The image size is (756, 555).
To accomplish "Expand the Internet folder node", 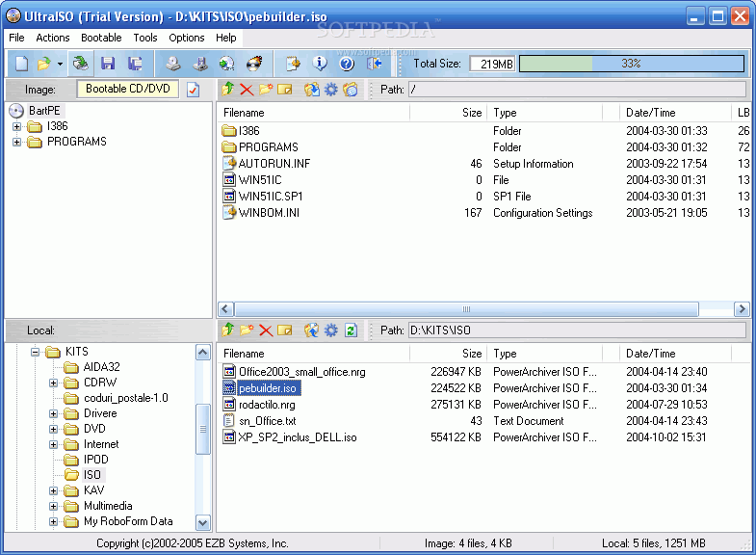I will (x=53, y=444).
